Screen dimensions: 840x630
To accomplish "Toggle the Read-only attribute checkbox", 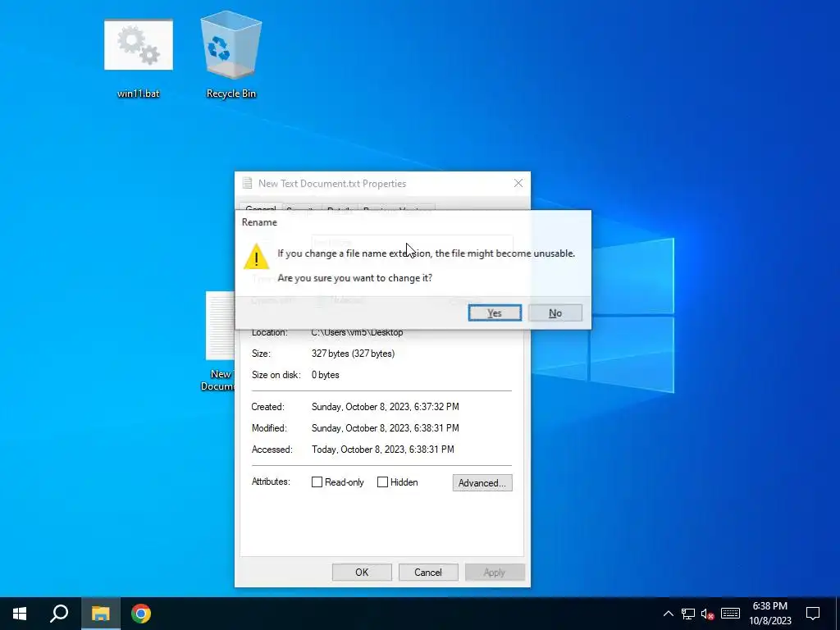I will click(317, 482).
